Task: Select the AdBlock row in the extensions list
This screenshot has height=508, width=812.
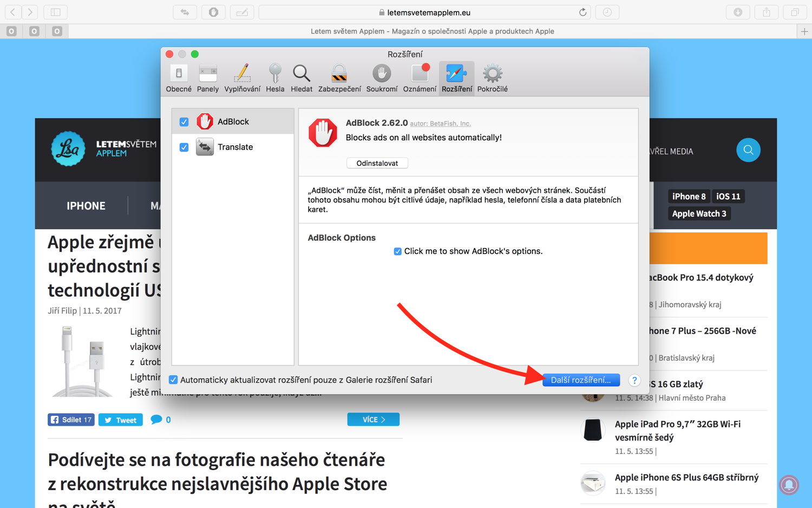Action: [x=233, y=121]
